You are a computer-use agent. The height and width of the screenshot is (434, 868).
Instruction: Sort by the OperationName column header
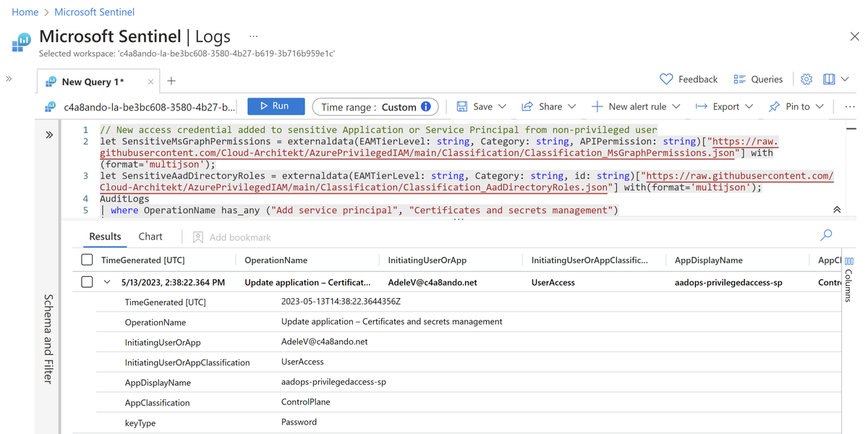tap(276, 260)
